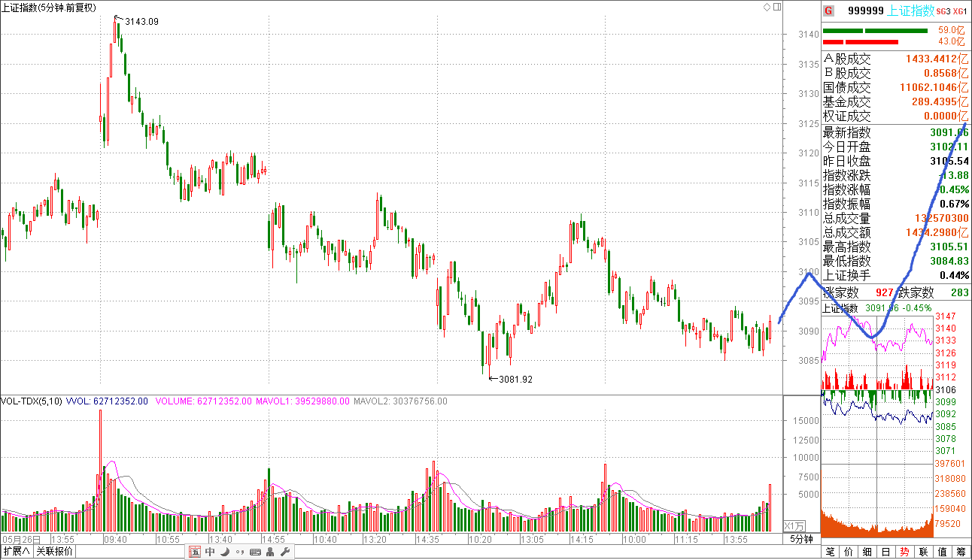Click the red G stock flag icon
Viewport: 972px width, 560px height.
pos(828,11)
